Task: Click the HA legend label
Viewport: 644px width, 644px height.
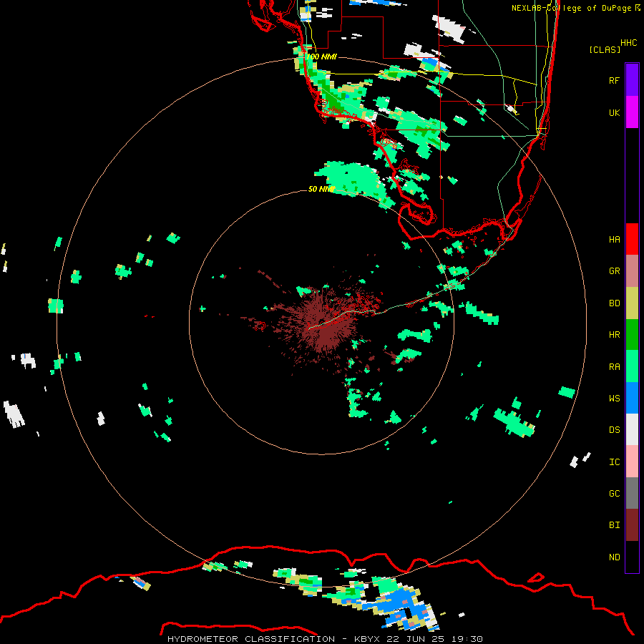Action: (614, 240)
